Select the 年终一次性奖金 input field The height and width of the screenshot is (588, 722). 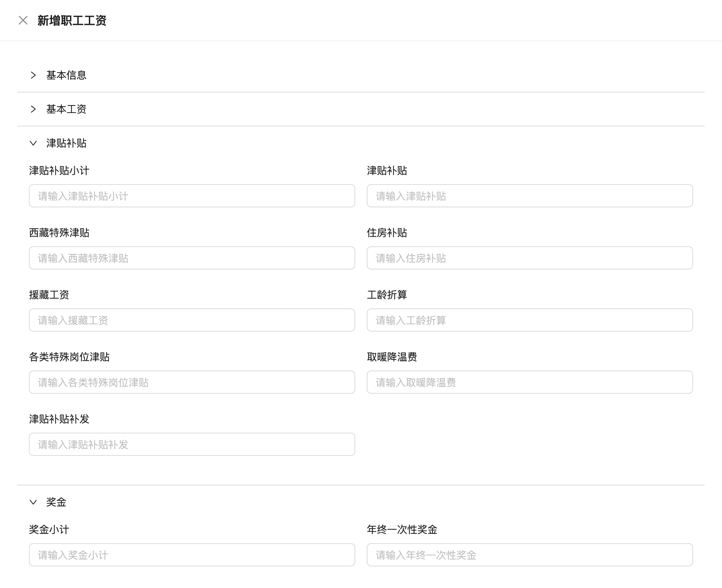pos(530,555)
